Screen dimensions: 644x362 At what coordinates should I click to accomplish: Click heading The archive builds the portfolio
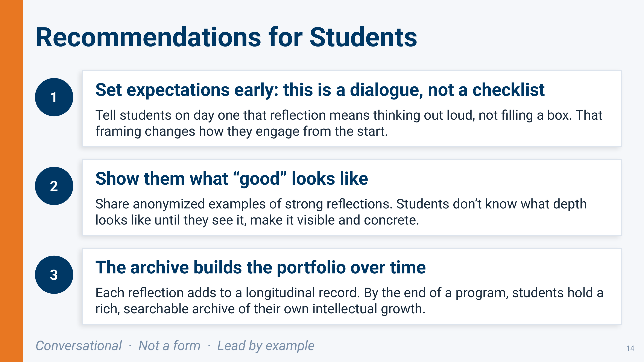click(x=261, y=267)
